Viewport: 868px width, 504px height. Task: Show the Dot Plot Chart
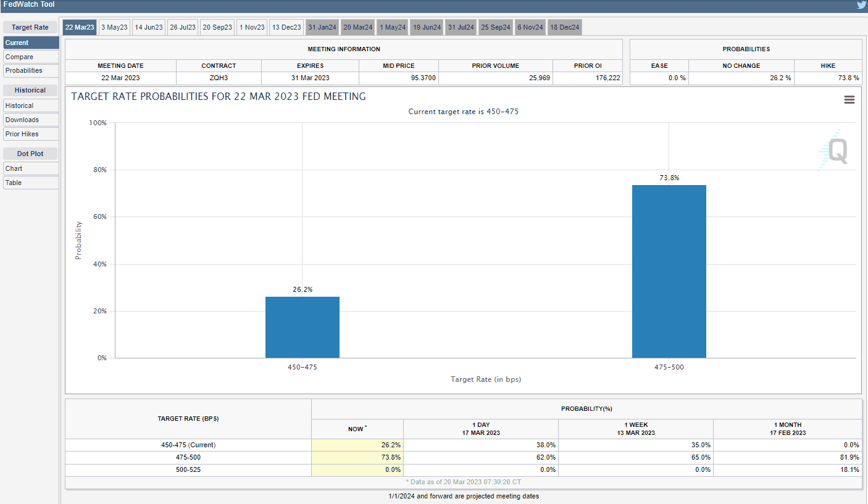click(x=31, y=168)
